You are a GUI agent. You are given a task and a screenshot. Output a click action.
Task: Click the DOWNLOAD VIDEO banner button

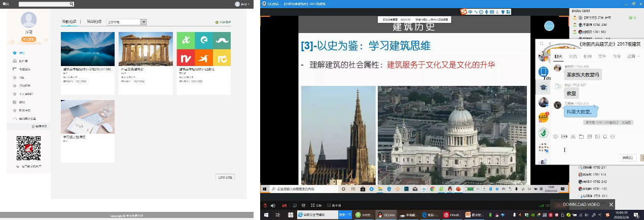(582, 204)
